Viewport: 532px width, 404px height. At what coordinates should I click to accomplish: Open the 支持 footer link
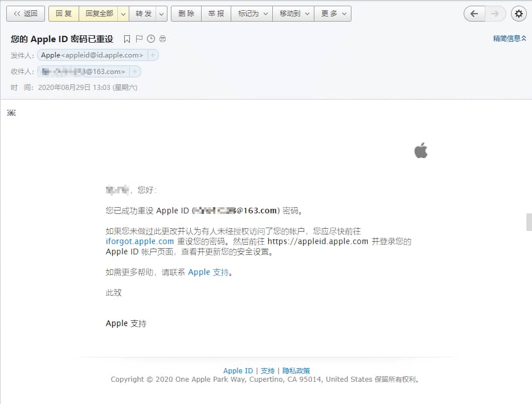[x=267, y=371]
